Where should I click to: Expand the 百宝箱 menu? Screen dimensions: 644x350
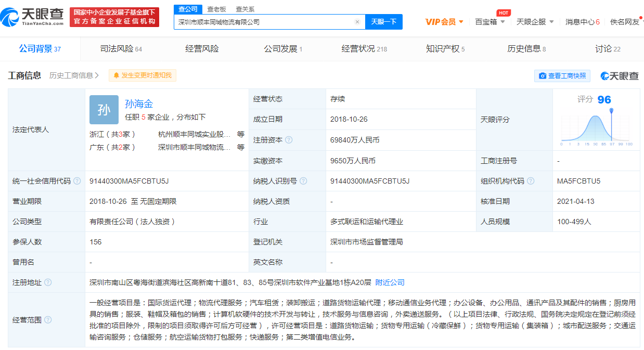[x=490, y=22]
